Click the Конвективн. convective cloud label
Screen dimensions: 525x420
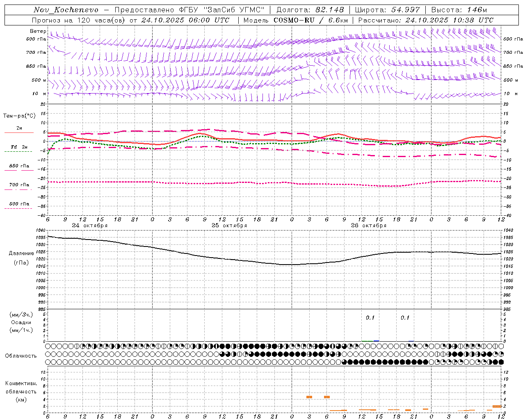21,383
